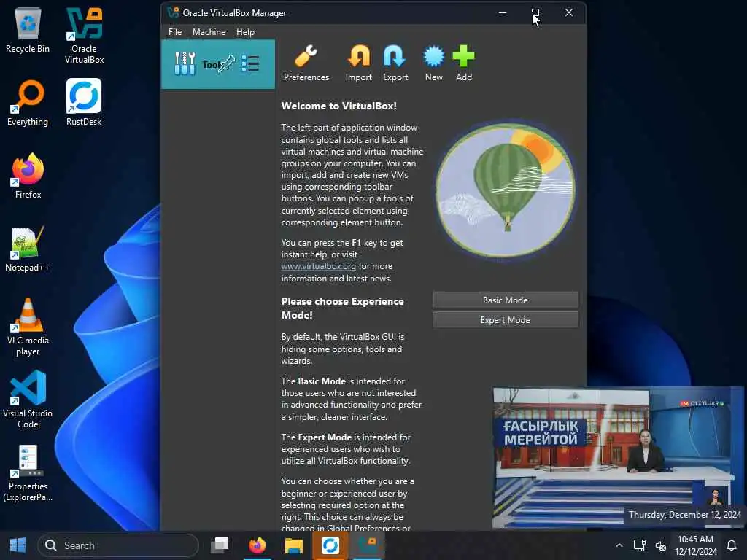Open the notifications bell icon
747x560 pixels.
point(732,545)
